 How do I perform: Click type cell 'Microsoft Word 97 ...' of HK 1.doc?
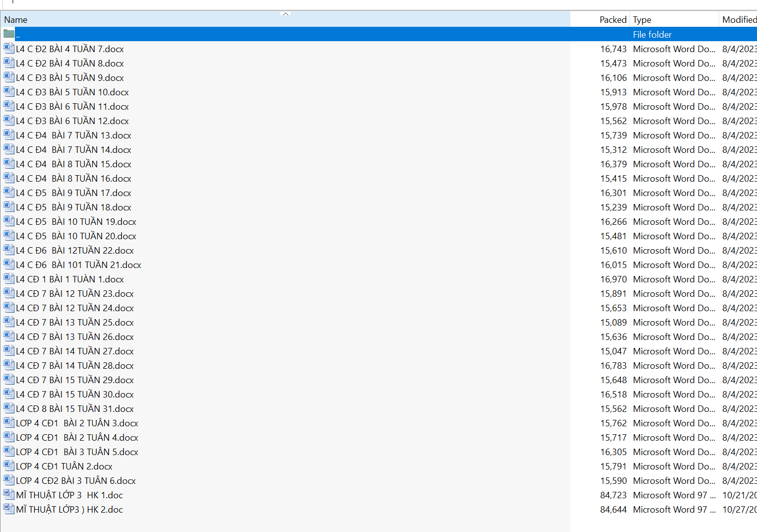click(x=674, y=495)
